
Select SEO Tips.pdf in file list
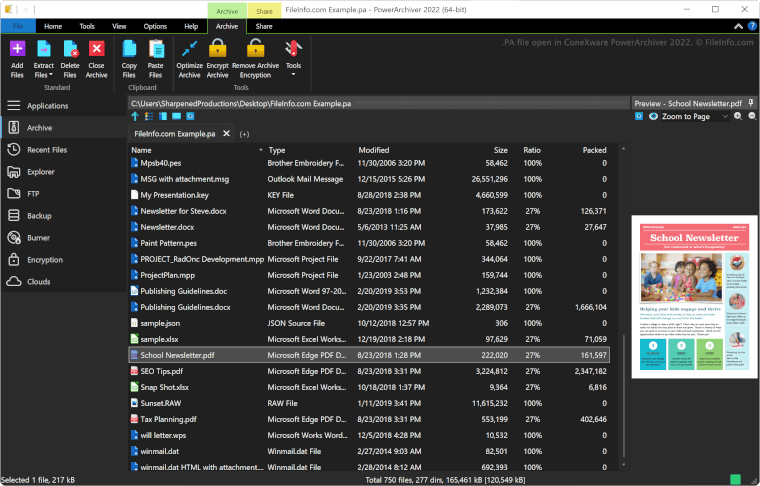(x=161, y=371)
